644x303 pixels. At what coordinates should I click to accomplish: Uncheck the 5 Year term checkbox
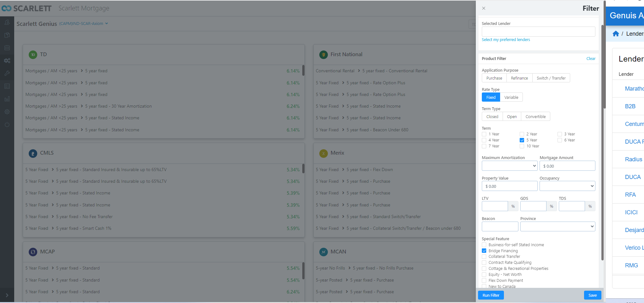point(522,140)
